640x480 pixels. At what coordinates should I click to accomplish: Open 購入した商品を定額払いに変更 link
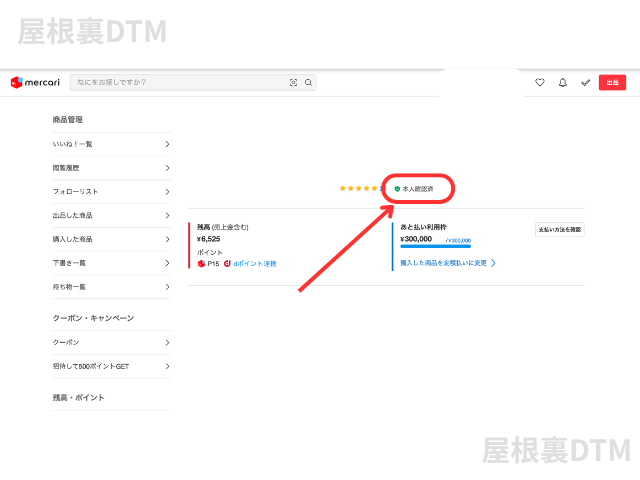445,263
